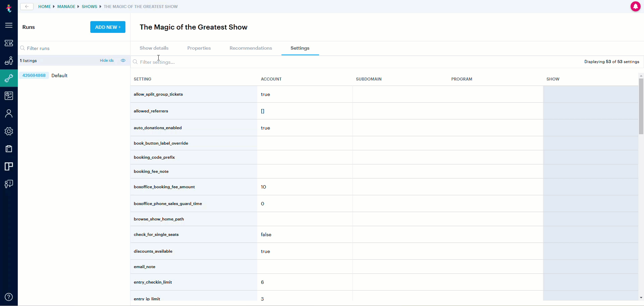The width and height of the screenshot is (644, 306).
Task: Select the Default run listing
Action: (59, 75)
